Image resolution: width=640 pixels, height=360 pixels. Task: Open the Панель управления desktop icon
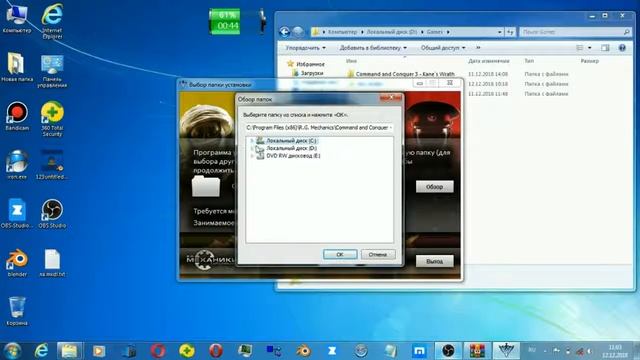(52, 70)
